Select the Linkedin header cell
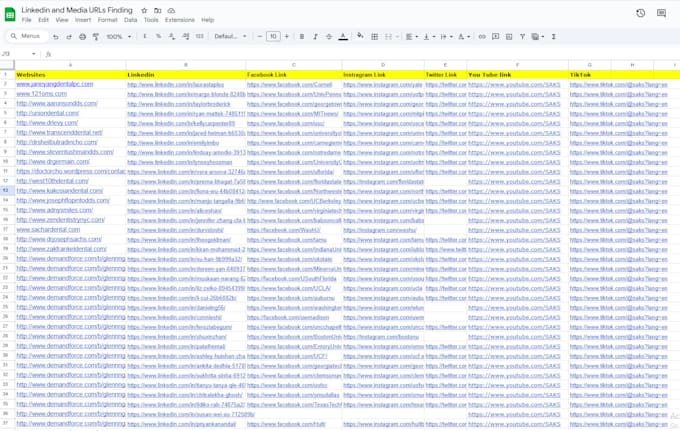 coord(186,75)
